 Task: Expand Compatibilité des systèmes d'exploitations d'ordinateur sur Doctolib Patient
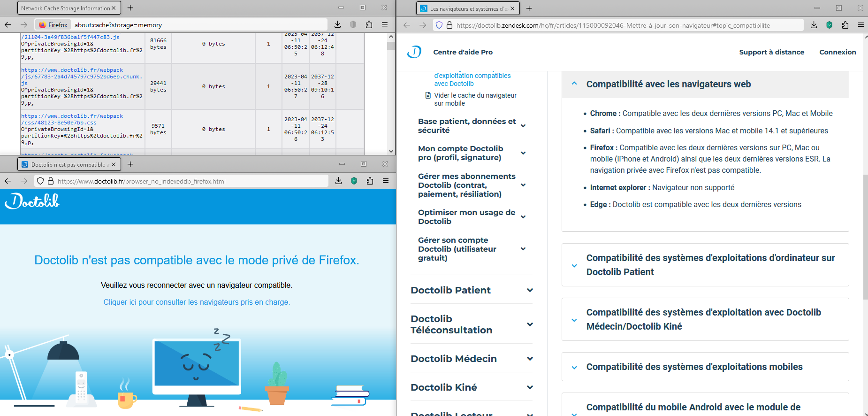click(705, 265)
